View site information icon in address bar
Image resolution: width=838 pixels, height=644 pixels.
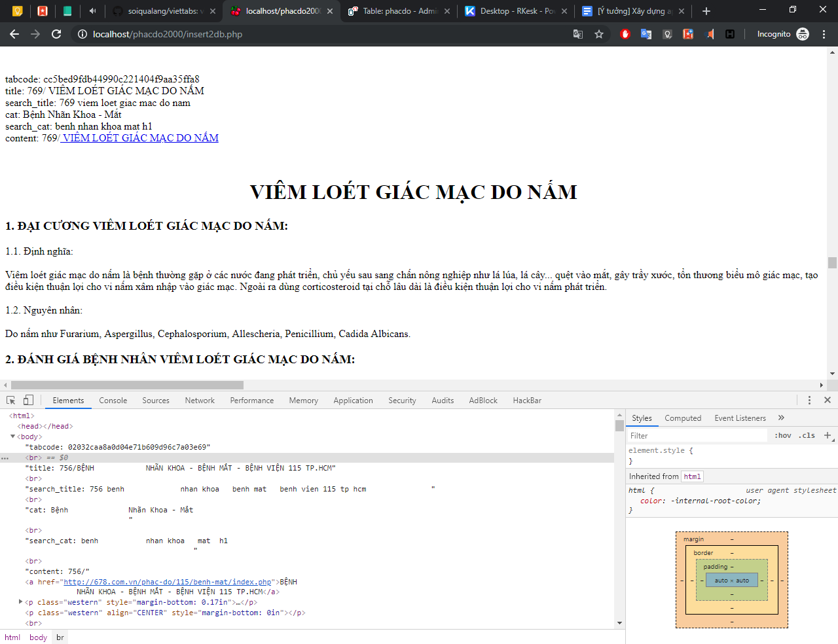(82, 34)
